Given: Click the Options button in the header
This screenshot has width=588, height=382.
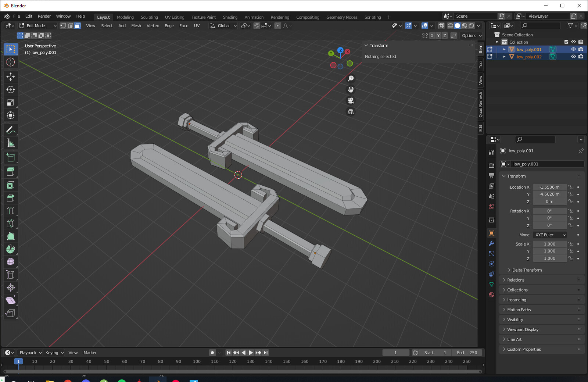Looking at the screenshot, I should (x=471, y=36).
